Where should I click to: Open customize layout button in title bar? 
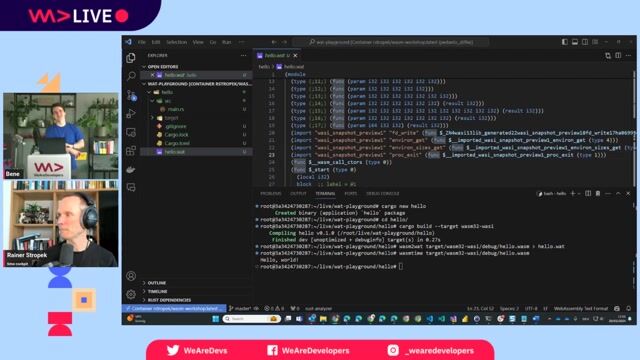pyautogui.click(x=595, y=42)
